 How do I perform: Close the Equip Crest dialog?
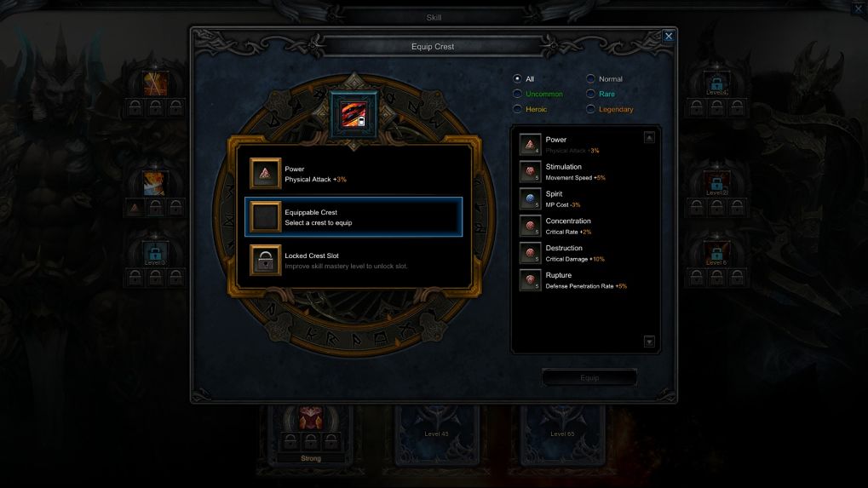pos(669,36)
